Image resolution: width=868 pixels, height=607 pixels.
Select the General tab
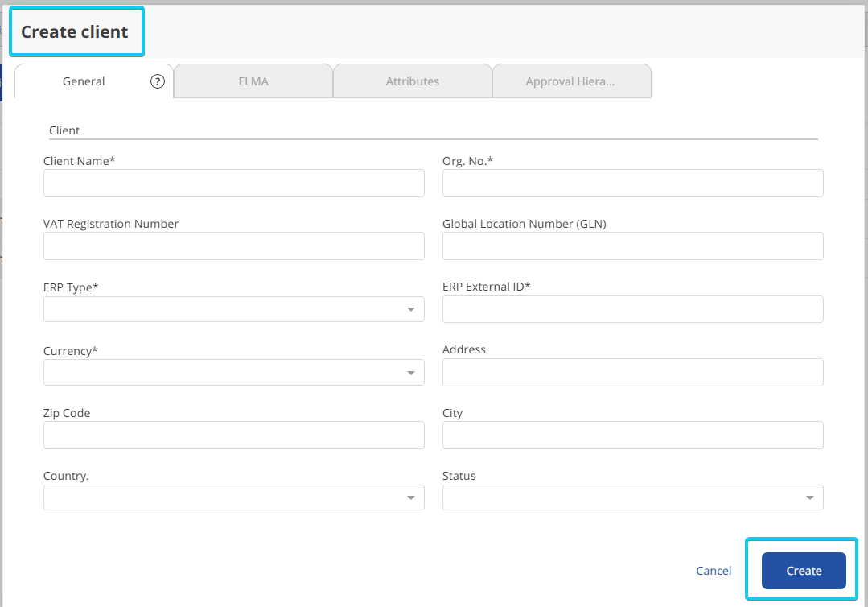pos(84,81)
